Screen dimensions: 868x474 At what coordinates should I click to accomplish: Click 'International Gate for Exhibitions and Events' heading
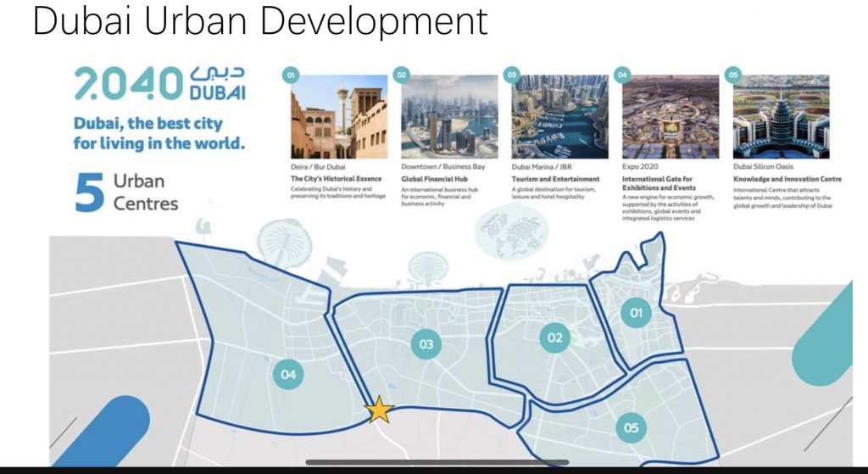659,183
